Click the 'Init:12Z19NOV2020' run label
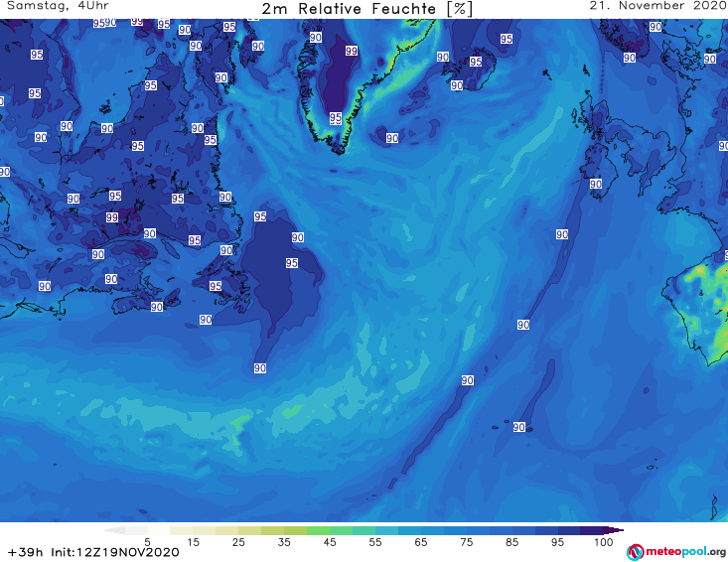The width and height of the screenshot is (728, 562). click(115, 552)
